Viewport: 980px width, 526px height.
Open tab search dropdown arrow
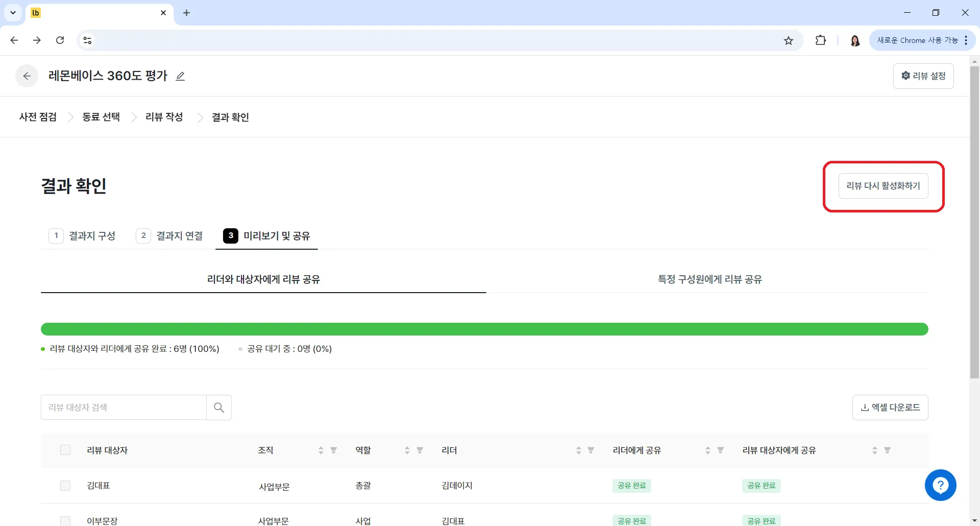coord(13,13)
